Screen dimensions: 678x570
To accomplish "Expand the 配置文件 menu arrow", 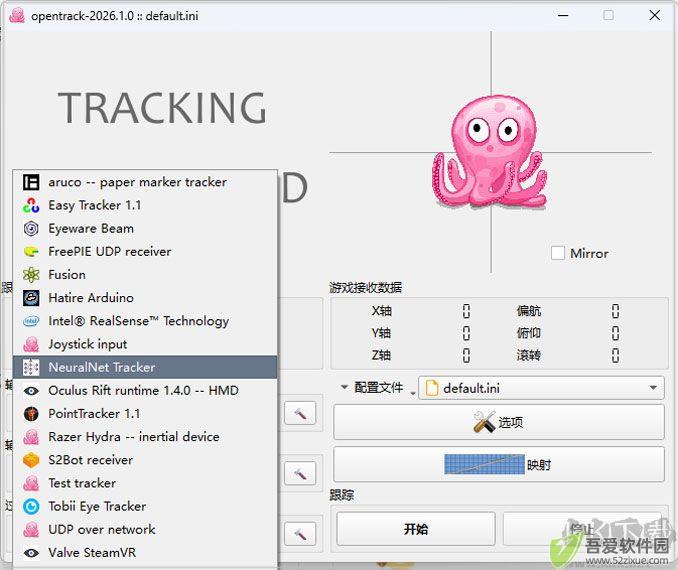I will point(344,387).
